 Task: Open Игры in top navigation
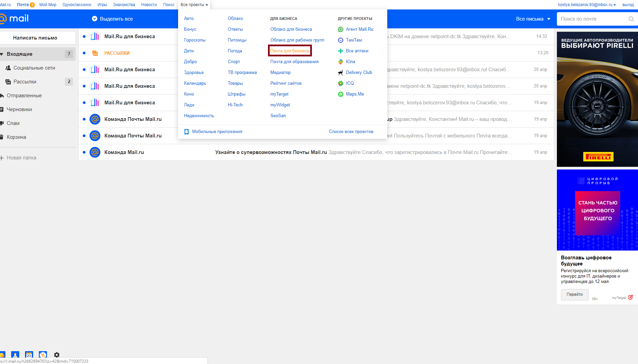pos(102,5)
